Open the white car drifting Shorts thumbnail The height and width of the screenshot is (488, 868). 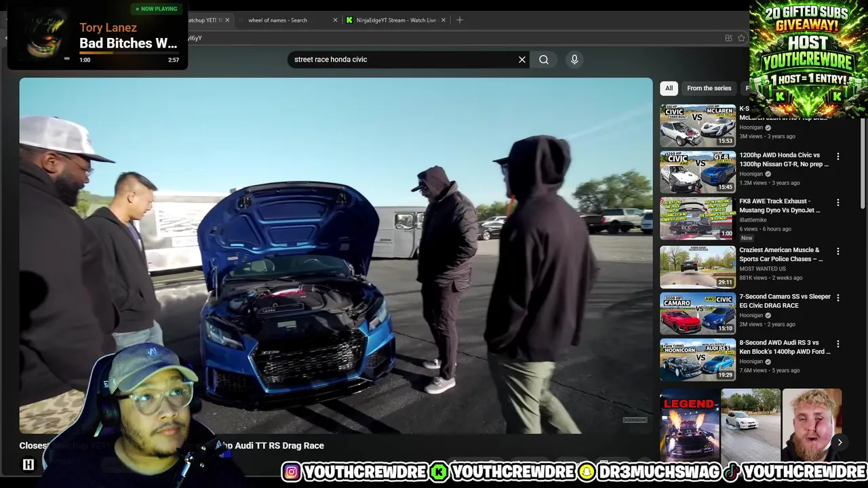(751, 425)
